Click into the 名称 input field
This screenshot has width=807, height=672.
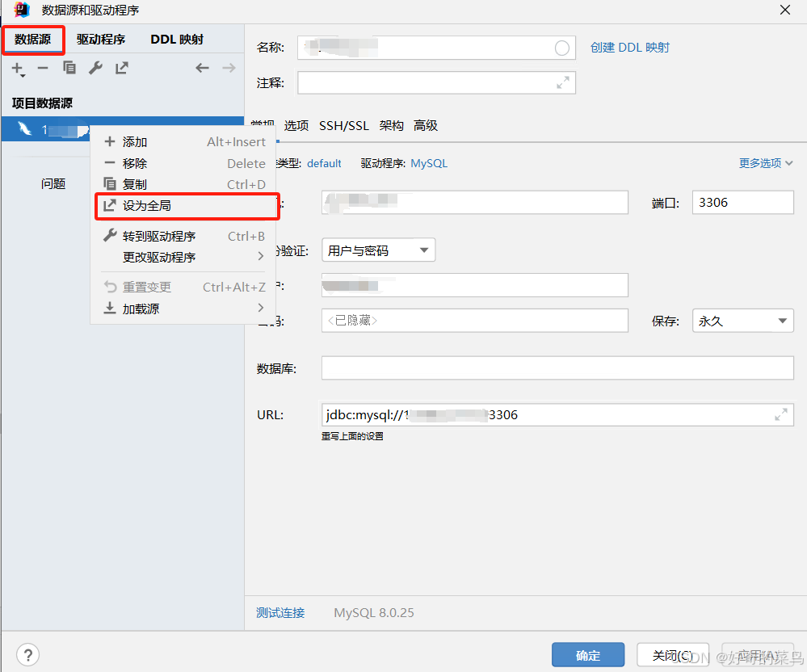(436, 48)
